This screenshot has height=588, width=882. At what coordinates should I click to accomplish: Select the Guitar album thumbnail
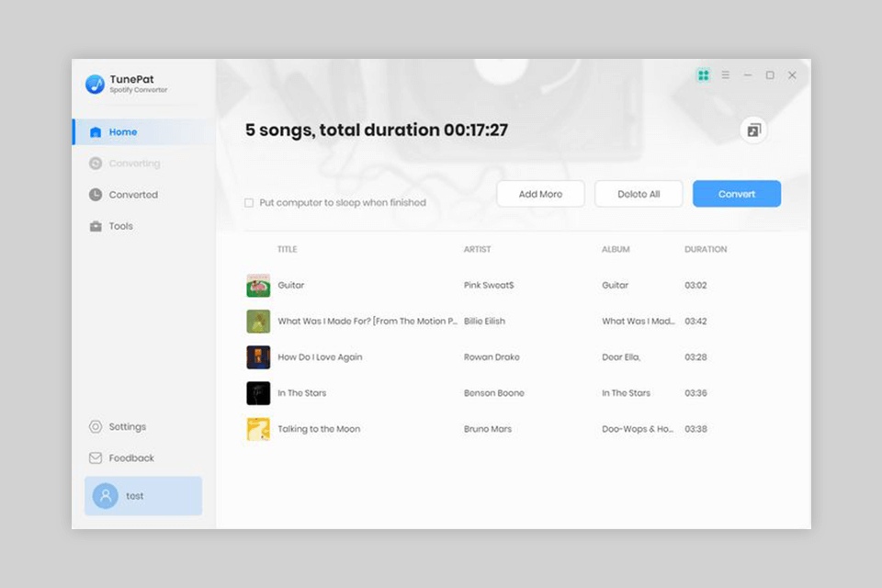pyautogui.click(x=258, y=286)
